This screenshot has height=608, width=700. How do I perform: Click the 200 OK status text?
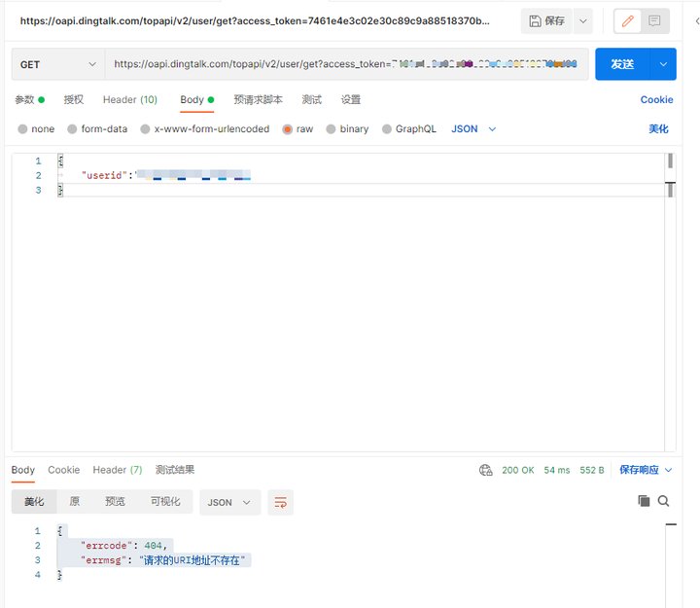tap(518, 470)
